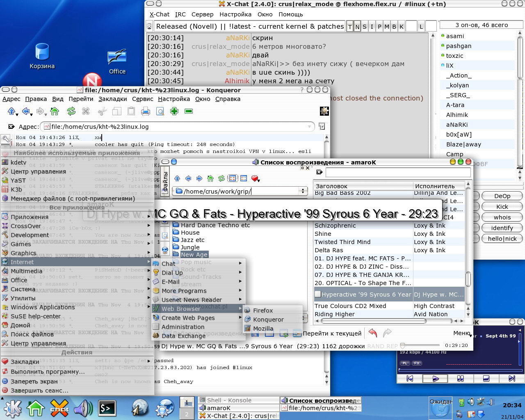Adjust amaroK playlist position slider handle

click(x=402, y=346)
